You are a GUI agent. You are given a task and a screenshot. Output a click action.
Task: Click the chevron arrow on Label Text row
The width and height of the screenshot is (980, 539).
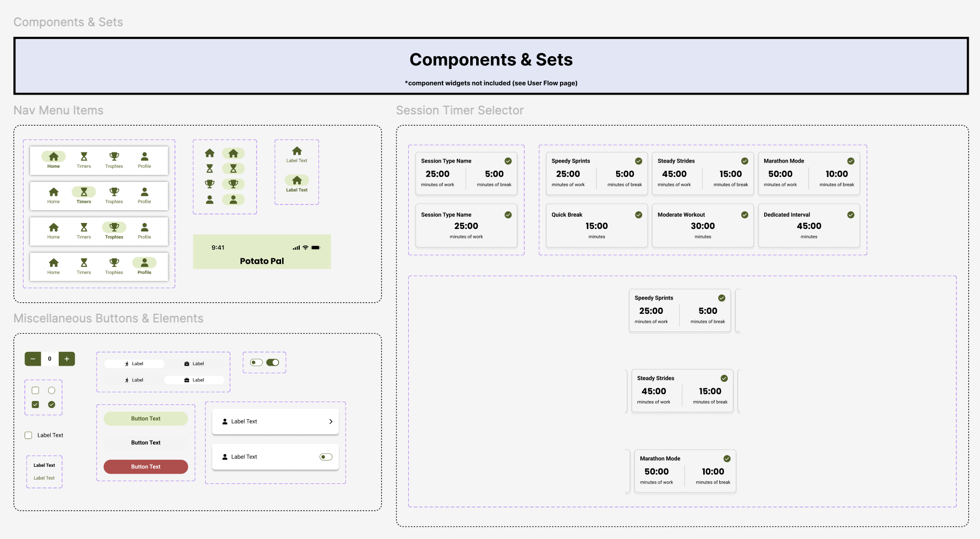pyautogui.click(x=331, y=421)
